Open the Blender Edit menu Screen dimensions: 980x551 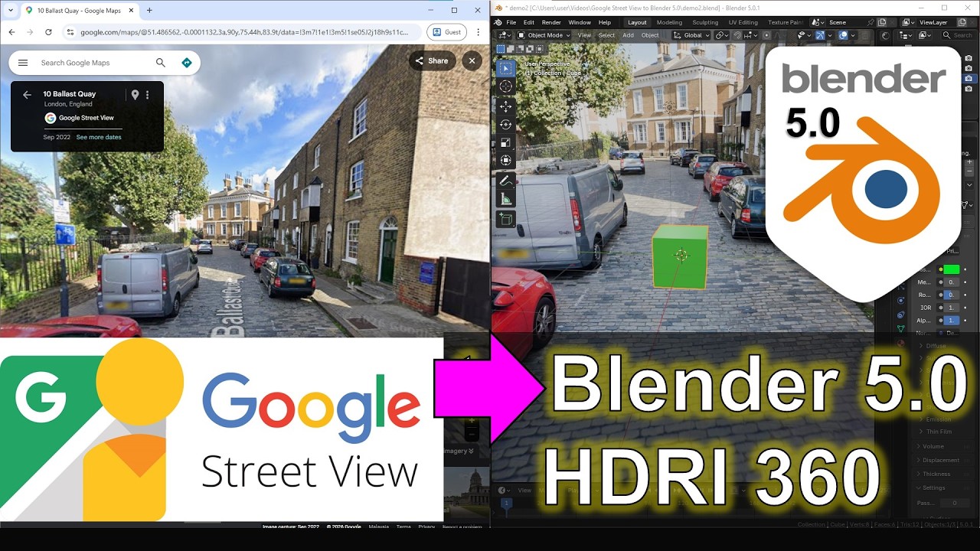[x=529, y=22]
